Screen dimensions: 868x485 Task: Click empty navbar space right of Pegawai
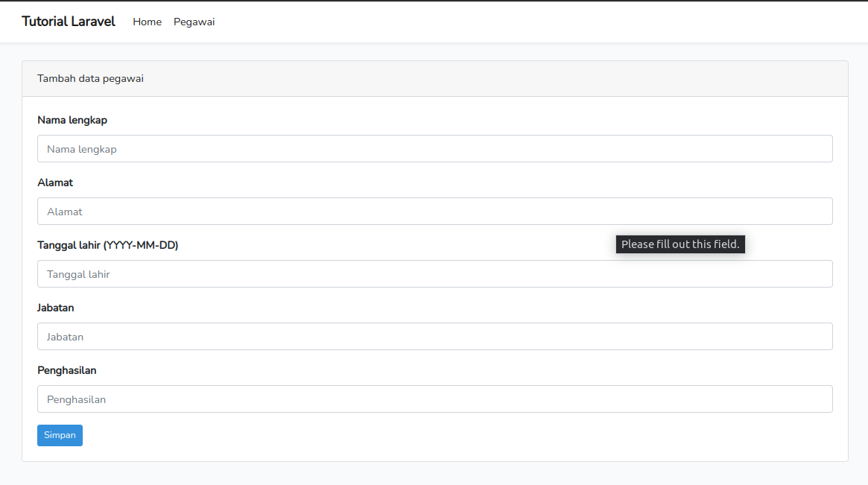[522, 22]
